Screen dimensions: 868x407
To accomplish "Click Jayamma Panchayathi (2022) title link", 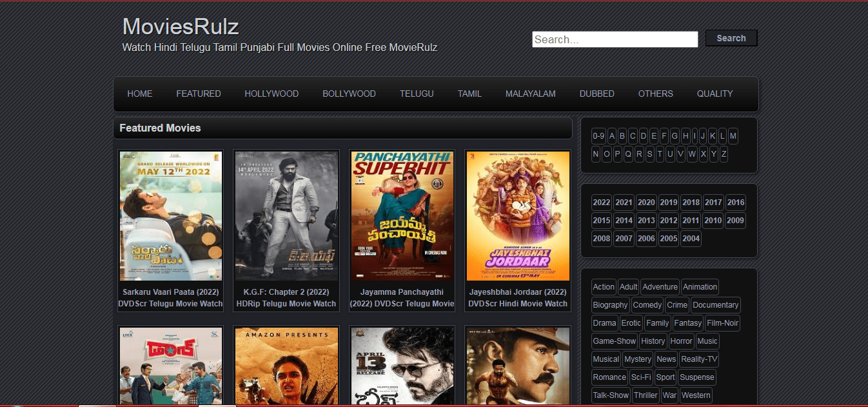I will tap(402, 297).
